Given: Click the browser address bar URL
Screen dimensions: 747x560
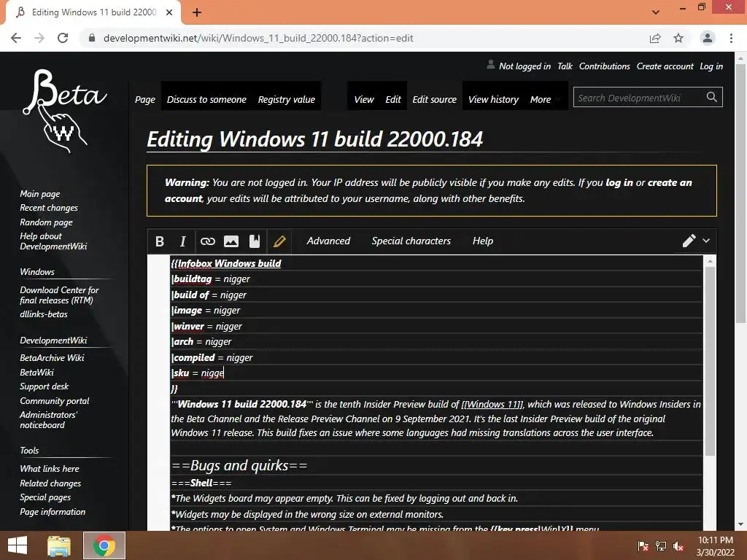Looking at the screenshot, I should (x=258, y=38).
